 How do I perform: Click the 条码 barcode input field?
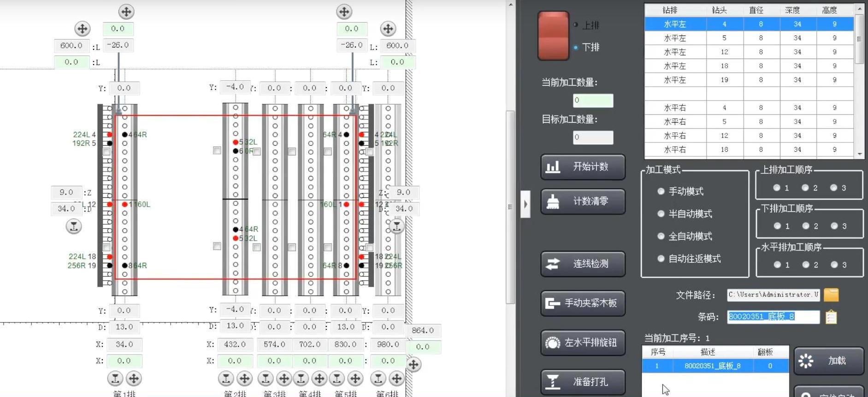tap(773, 317)
